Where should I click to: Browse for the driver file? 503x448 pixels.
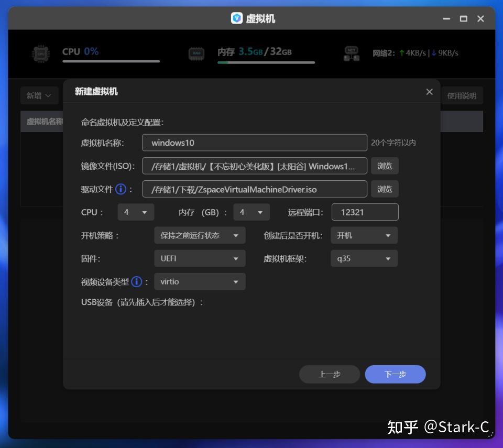(385, 189)
